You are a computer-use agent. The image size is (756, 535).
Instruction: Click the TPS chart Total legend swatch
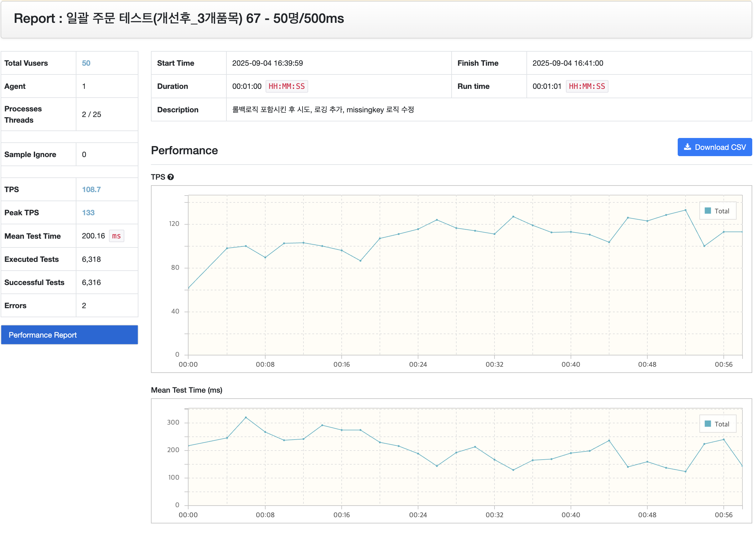707,211
